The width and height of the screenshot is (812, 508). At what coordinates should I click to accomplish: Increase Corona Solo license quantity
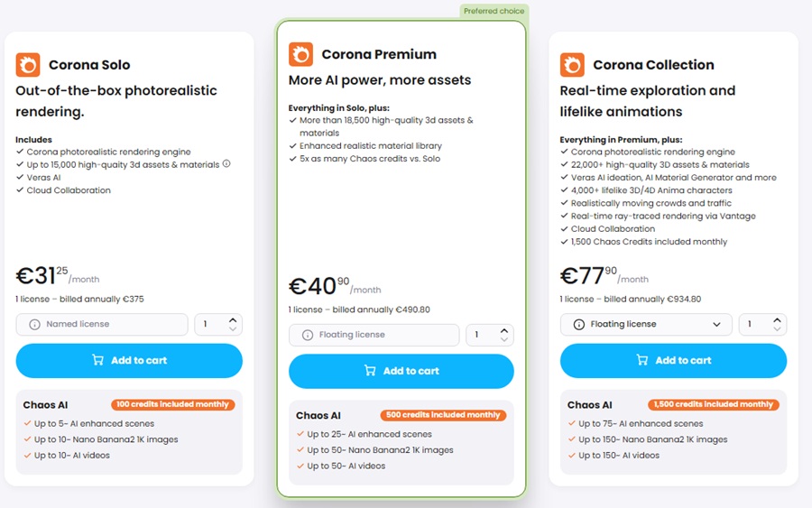point(233,320)
